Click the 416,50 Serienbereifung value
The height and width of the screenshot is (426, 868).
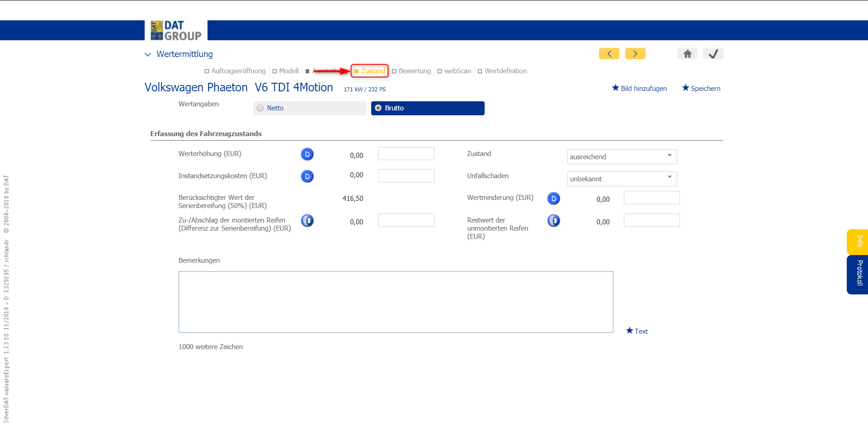pos(353,199)
